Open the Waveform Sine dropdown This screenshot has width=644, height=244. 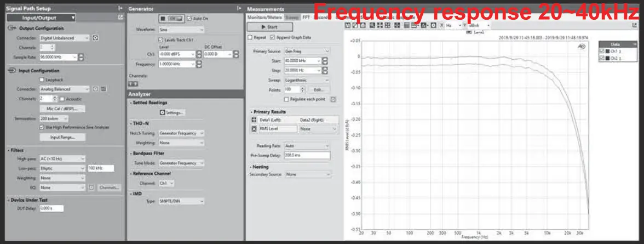point(181,30)
